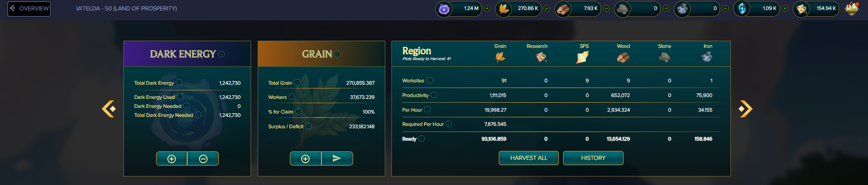Click the Wood productivity value 652,072

coord(620,95)
